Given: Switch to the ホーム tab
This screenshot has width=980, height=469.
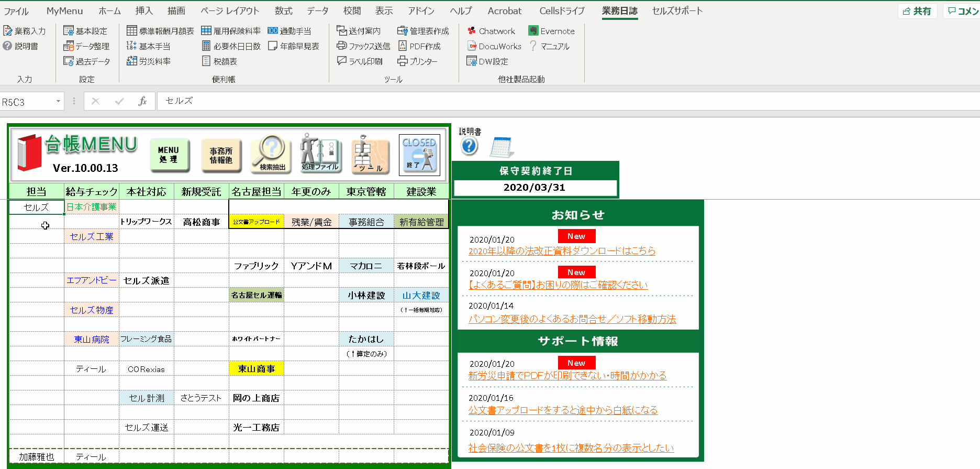Looking at the screenshot, I should pyautogui.click(x=110, y=11).
